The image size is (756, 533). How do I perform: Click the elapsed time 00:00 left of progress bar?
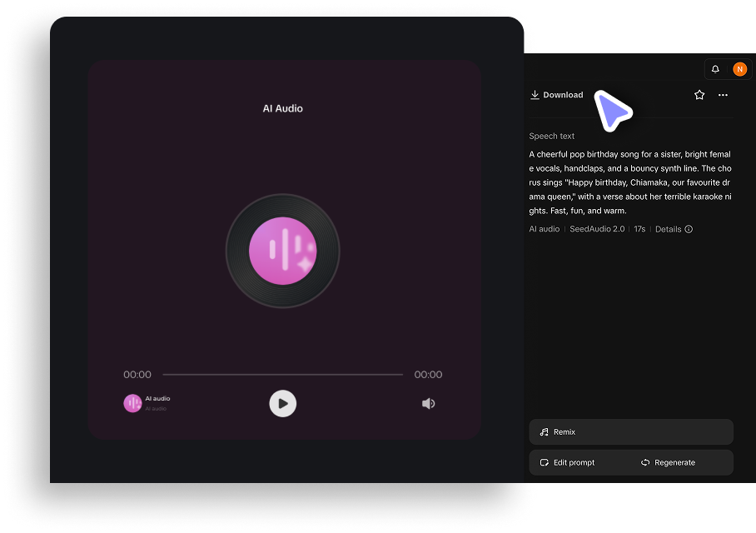137,374
